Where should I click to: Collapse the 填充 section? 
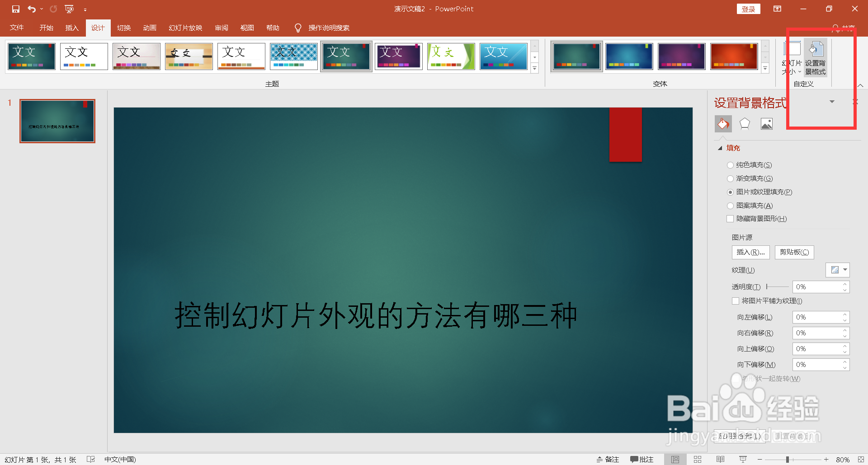point(720,148)
